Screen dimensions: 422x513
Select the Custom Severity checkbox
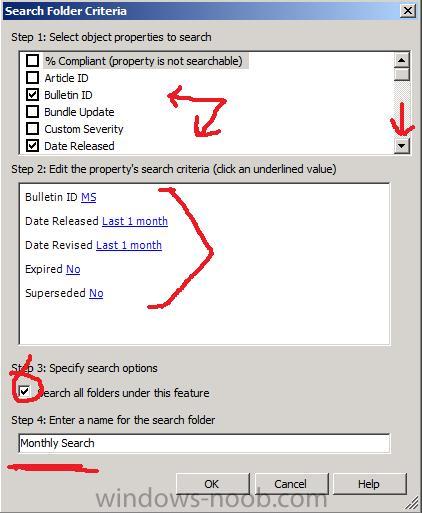[32, 129]
